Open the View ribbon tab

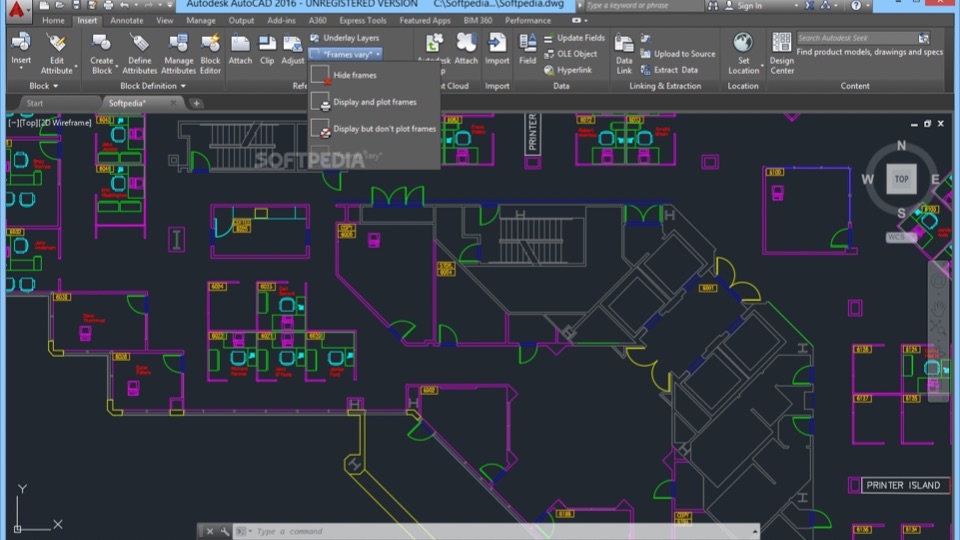[x=165, y=21]
